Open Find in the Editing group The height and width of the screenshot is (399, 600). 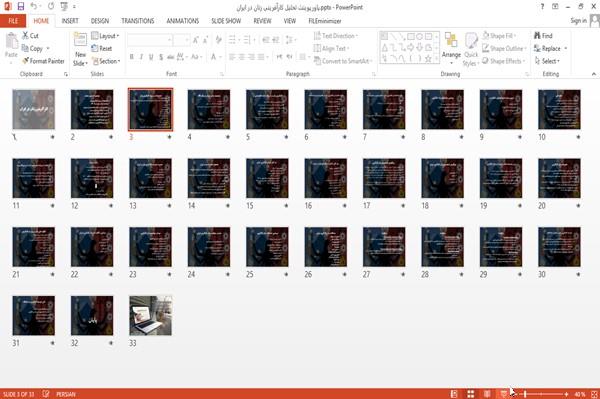543,36
